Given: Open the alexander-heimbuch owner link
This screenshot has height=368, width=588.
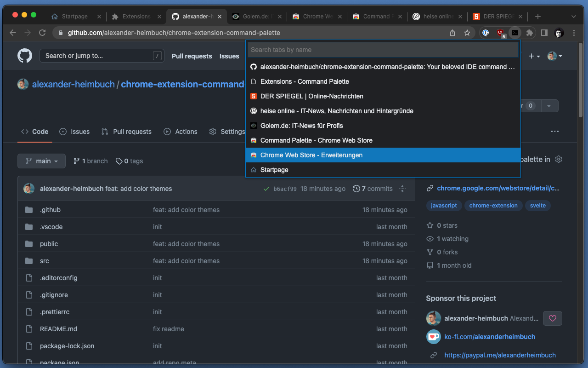Looking at the screenshot, I should [73, 85].
